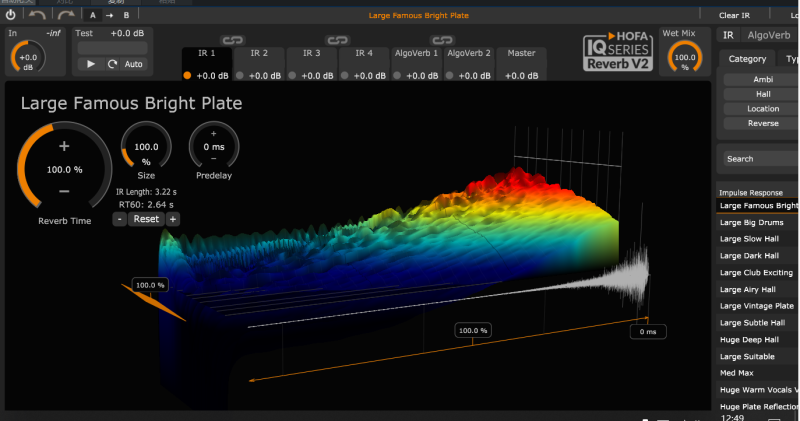Open the Category tab in browser
800x421 pixels.
point(747,59)
